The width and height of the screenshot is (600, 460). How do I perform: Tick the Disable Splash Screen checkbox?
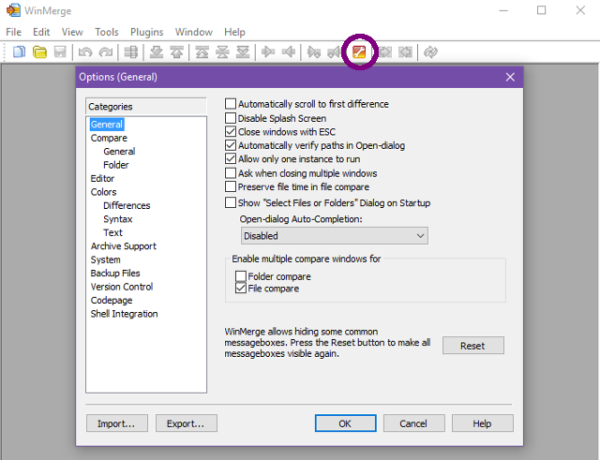pyautogui.click(x=231, y=118)
